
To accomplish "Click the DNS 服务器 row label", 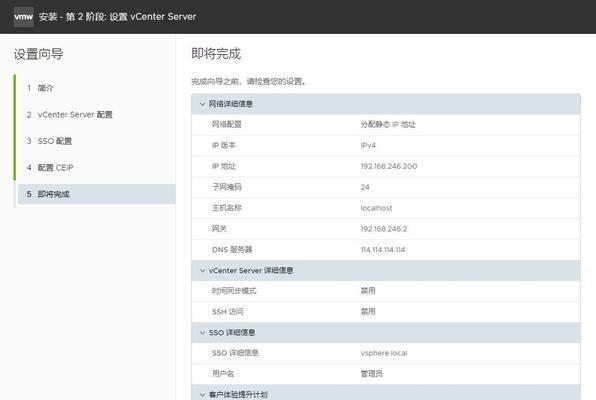I will [232, 249].
